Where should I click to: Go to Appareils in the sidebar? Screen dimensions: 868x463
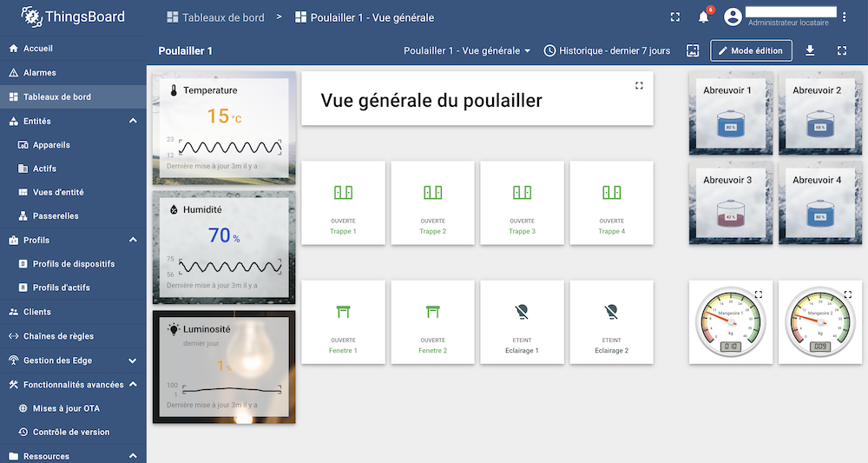coord(51,145)
